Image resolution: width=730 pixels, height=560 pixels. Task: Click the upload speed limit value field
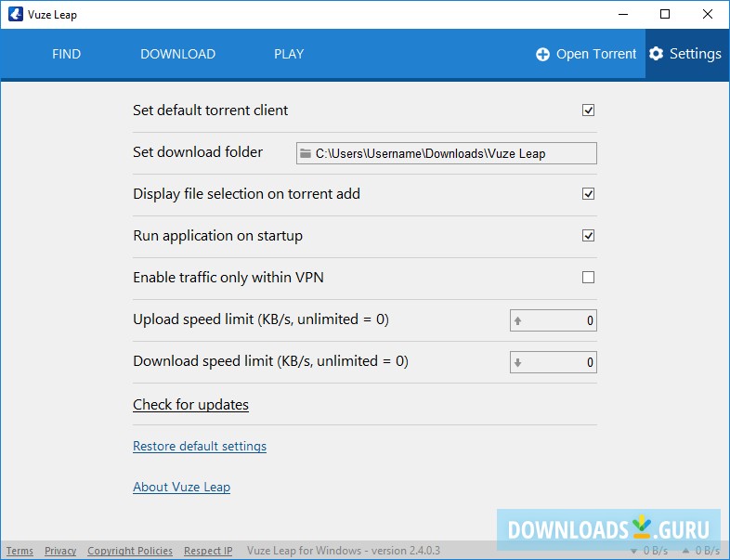click(554, 320)
